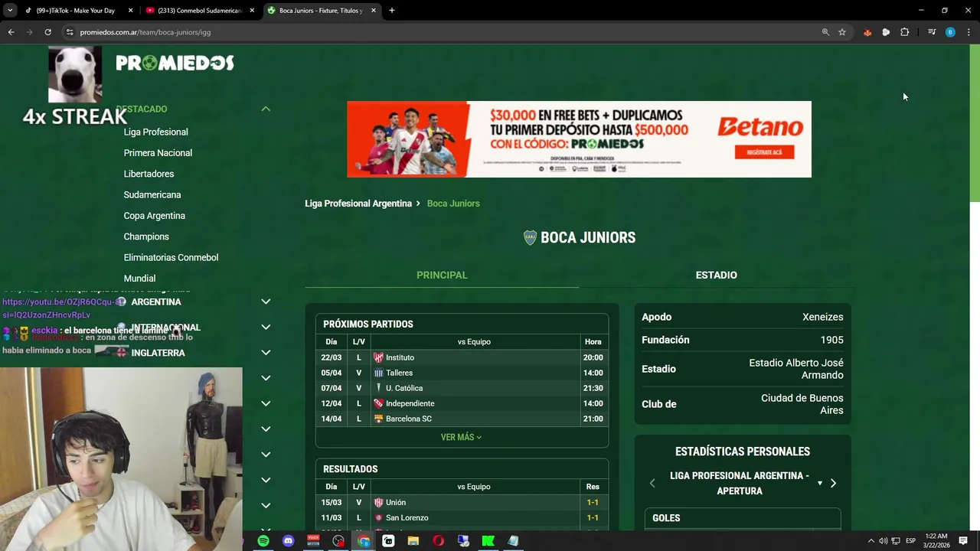This screenshot has height=551, width=980.
Task: Click the Barcelona SC team crest
Action: point(378,419)
